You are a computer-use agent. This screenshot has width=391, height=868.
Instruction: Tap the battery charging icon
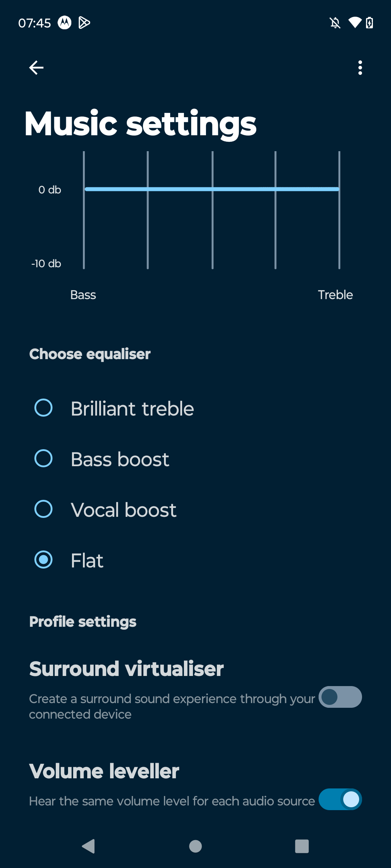click(x=369, y=23)
